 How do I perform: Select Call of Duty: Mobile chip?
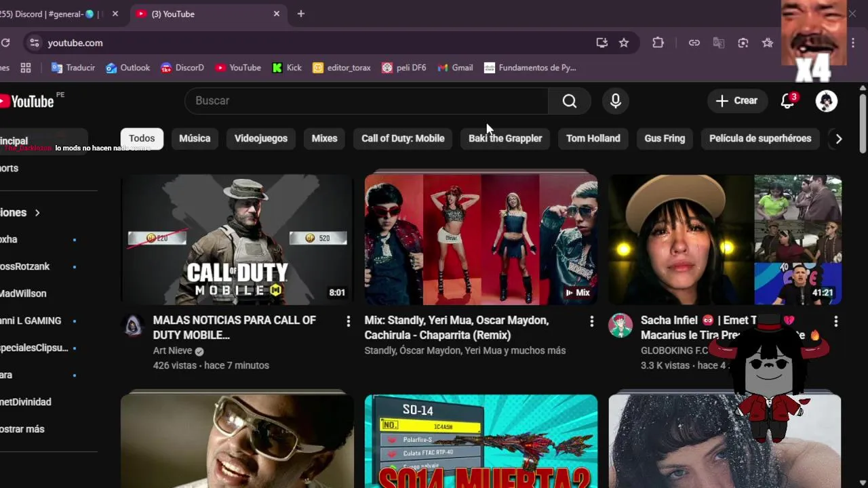click(x=403, y=138)
